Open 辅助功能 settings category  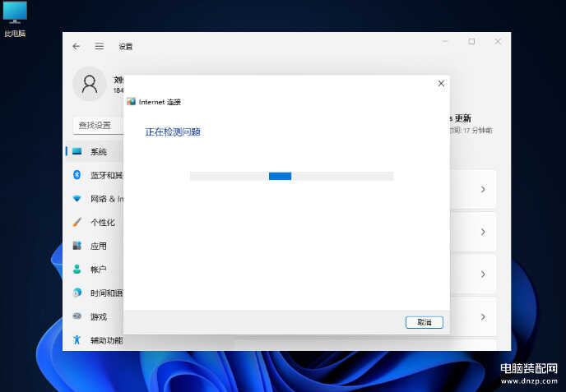tap(95, 340)
